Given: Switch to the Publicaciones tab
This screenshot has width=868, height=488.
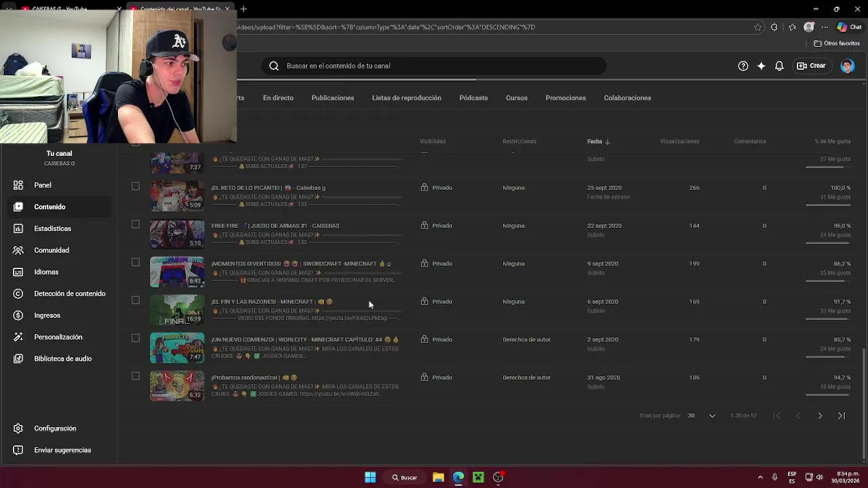Looking at the screenshot, I should point(332,98).
